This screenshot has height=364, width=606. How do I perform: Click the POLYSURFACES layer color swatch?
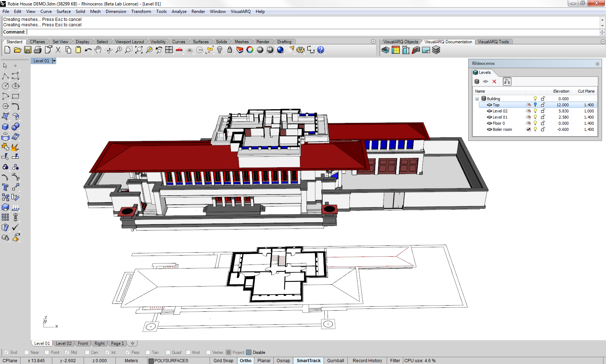click(151, 361)
